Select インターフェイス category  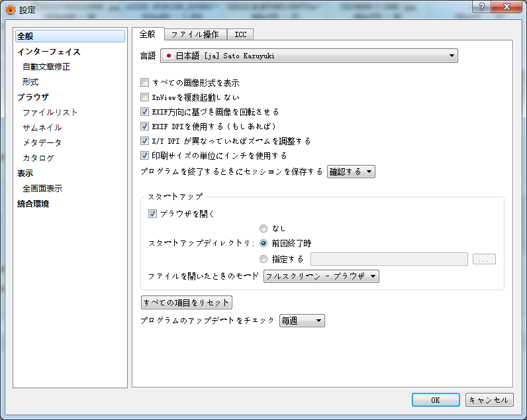(49, 52)
